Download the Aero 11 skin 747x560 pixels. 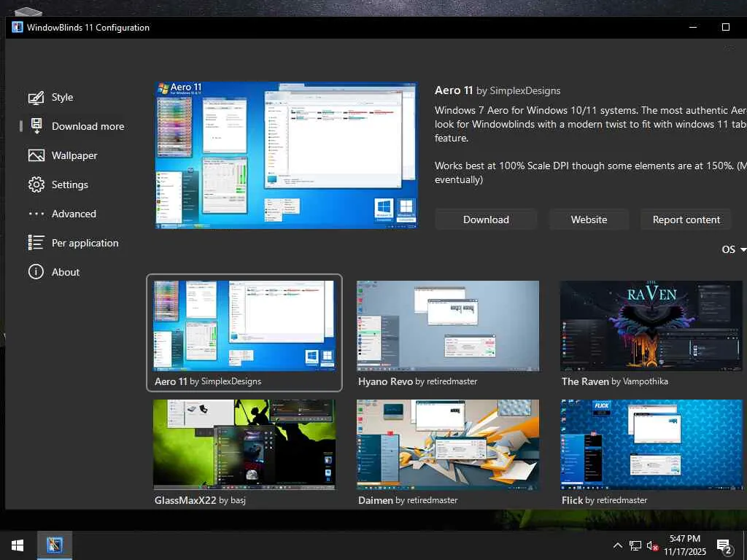486,219
